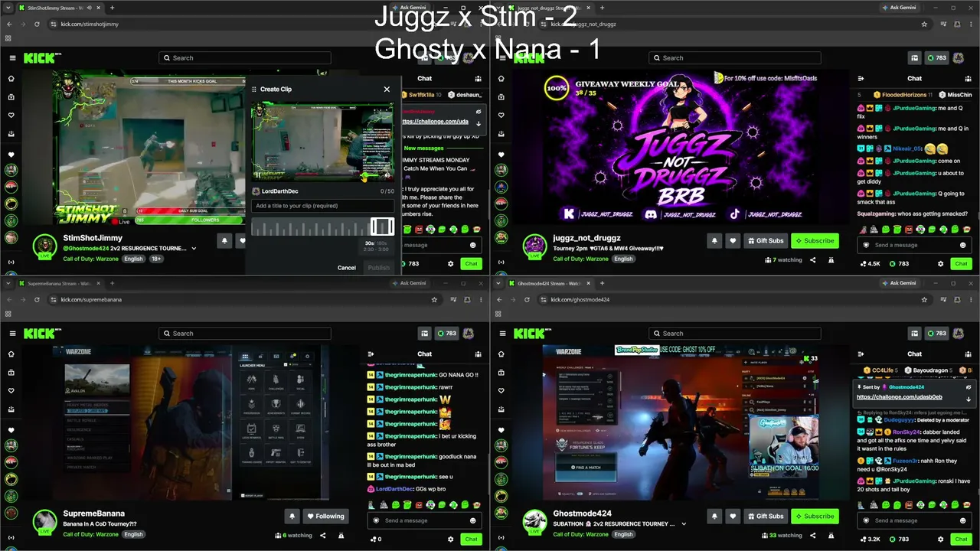Select the Ghostmode424 Stream browser tab
980x551 pixels.
coord(550,283)
